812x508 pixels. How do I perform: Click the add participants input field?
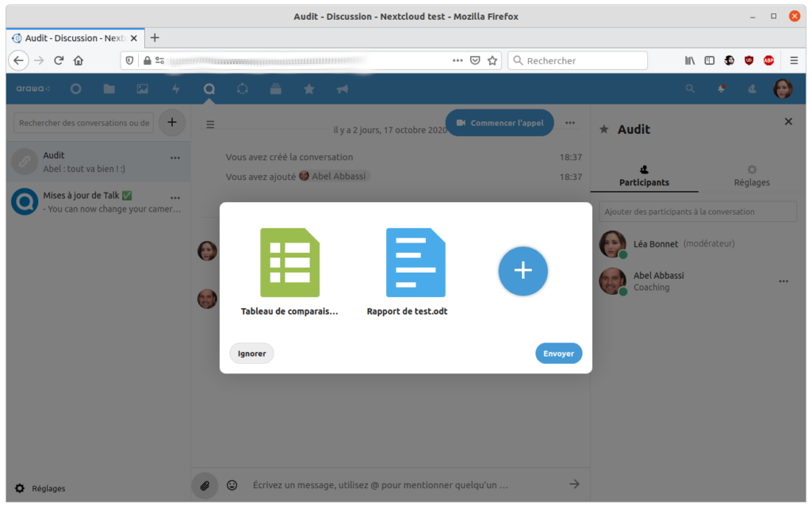(698, 212)
